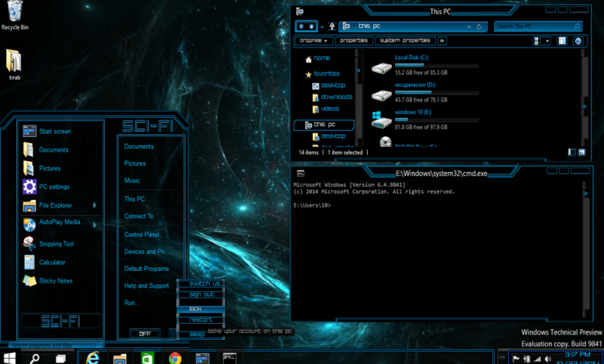Open Default Programs in start menu

(x=146, y=269)
